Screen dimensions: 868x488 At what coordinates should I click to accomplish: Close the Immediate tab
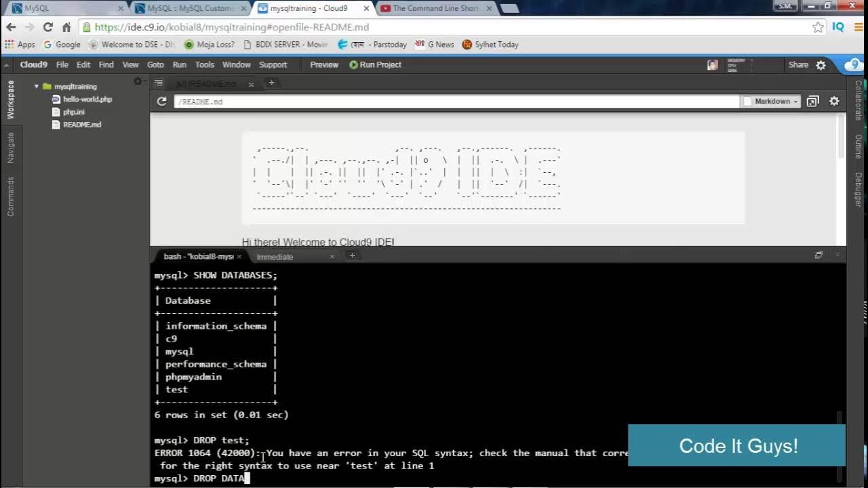332,257
